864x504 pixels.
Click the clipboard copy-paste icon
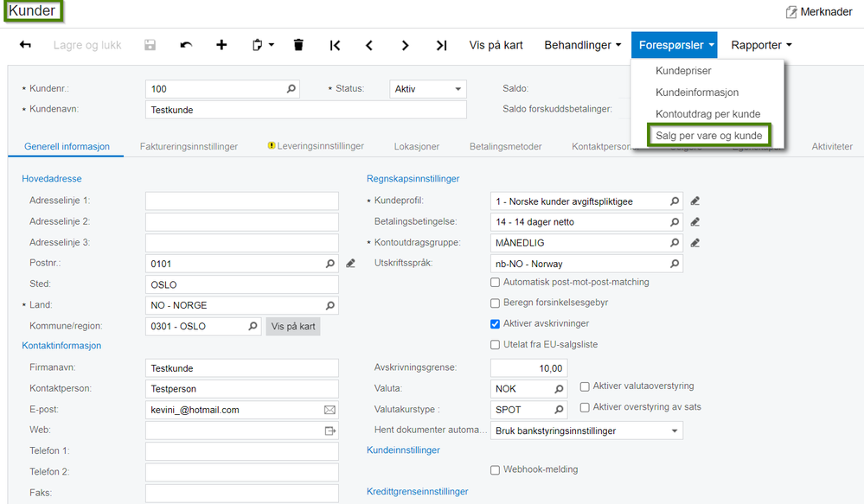(258, 45)
